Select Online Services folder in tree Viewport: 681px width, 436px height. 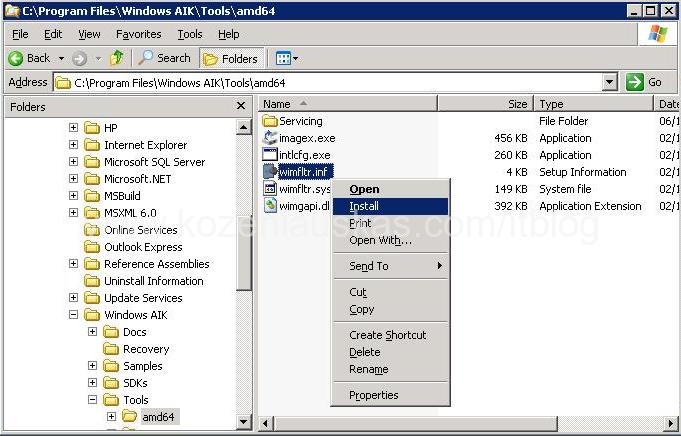(x=141, y=230)
